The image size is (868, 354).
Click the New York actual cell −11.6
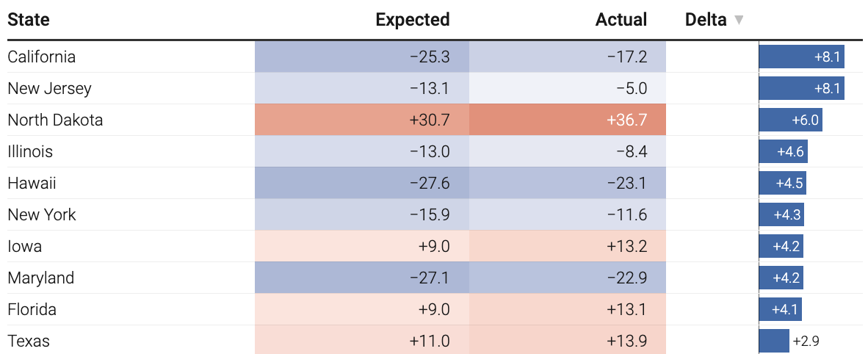567,215
